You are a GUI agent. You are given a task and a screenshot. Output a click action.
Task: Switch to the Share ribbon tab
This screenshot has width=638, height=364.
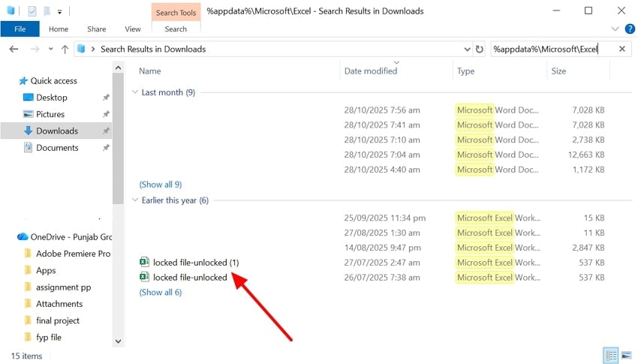tap(96, 29)
